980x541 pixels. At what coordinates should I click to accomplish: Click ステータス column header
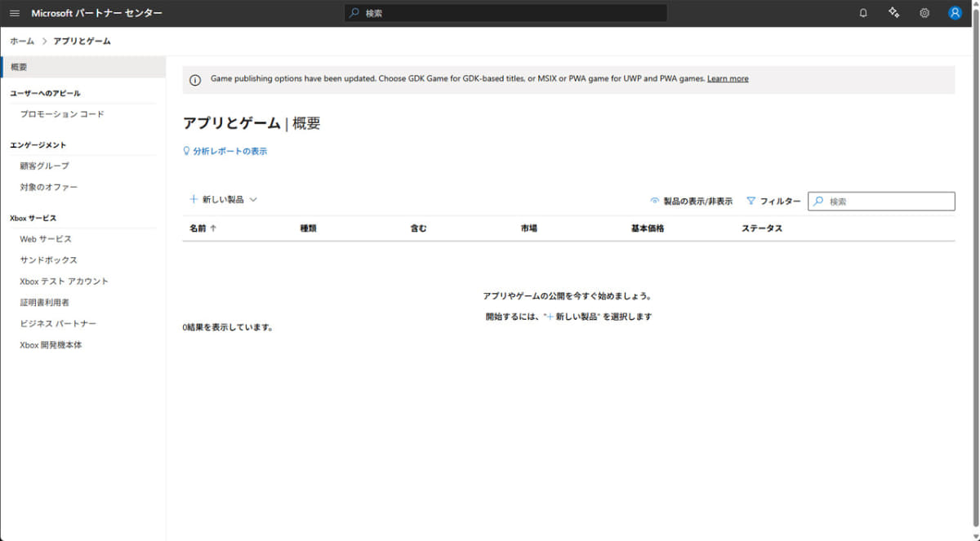click(x=762, y=228)
